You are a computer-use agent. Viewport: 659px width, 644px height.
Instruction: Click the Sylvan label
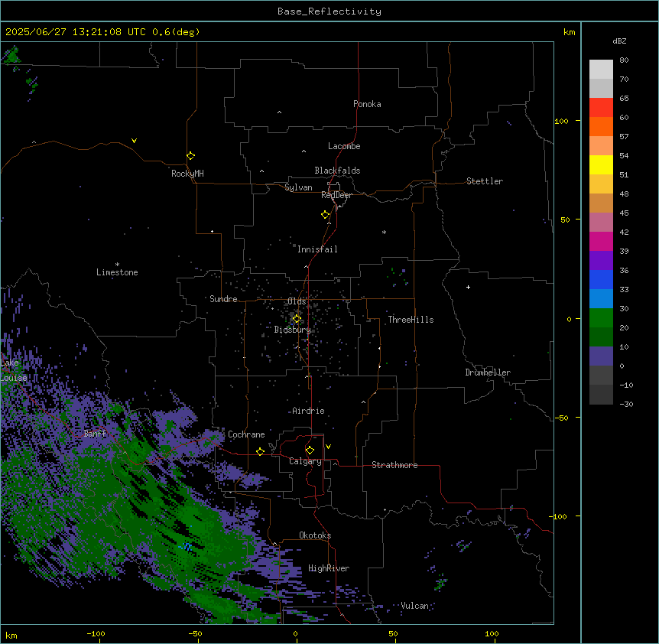coord(298,187)
